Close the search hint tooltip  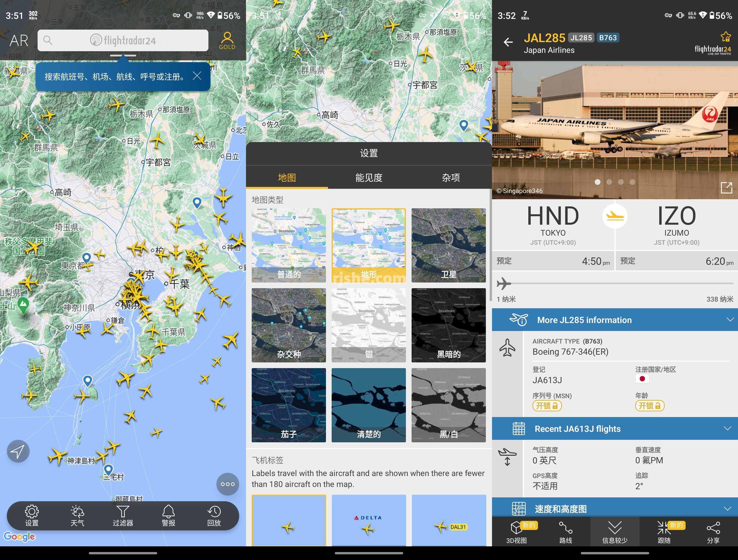pos(197,76)
